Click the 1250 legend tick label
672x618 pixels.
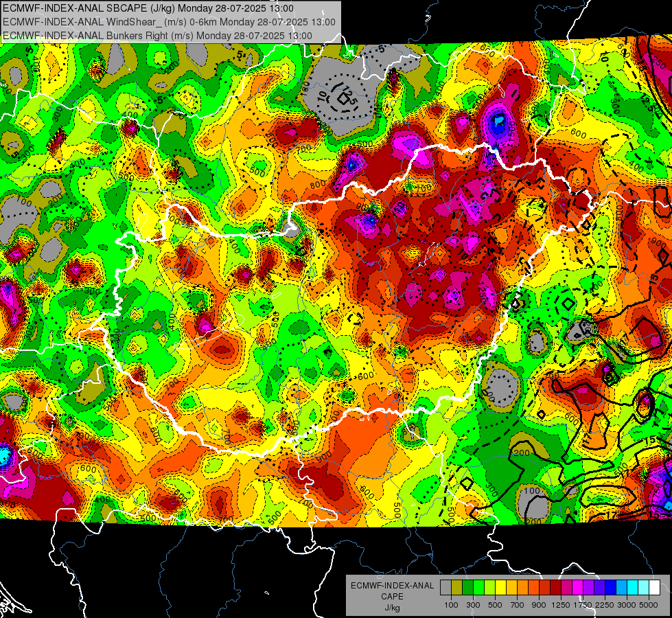[x=561, y=605]
